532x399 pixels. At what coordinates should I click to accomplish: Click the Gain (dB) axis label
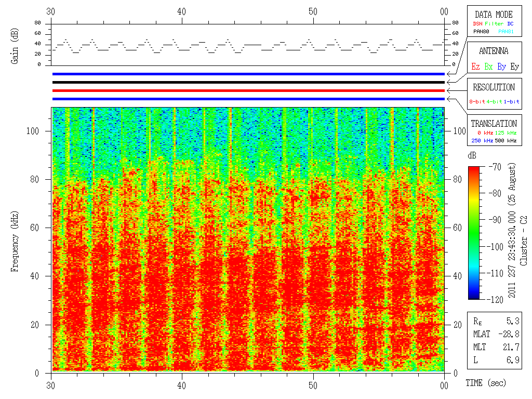click(x=15, y=45)
